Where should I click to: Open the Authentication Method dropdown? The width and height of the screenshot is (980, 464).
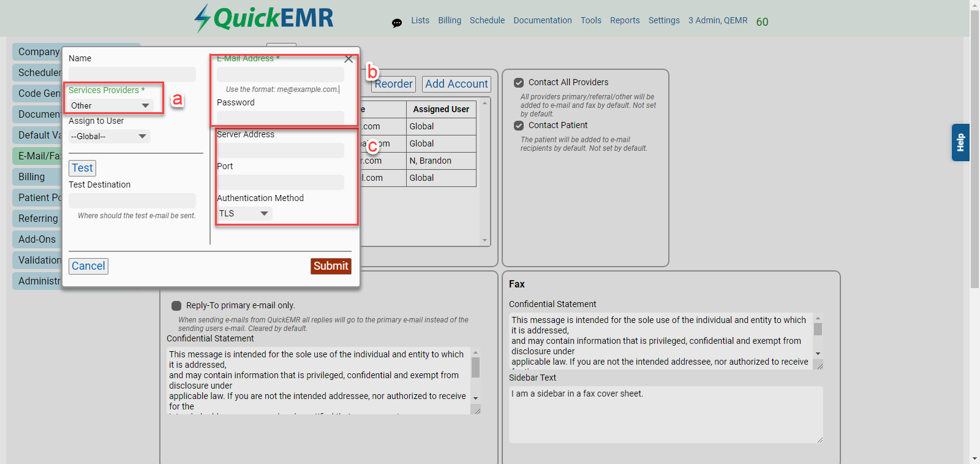(x=244, y=213)
